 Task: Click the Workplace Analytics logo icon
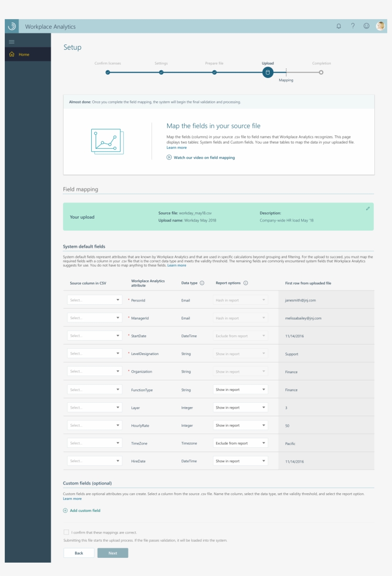[x=11, y=26]
